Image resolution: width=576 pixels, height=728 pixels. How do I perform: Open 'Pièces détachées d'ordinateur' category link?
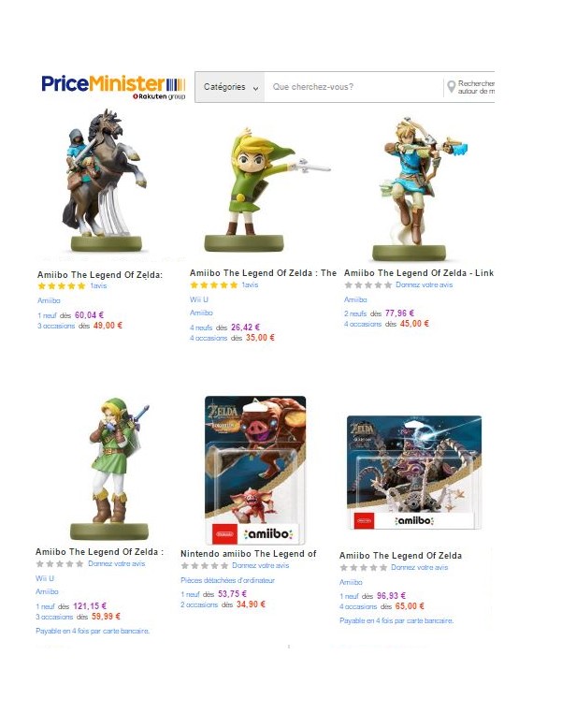point(227,580)
